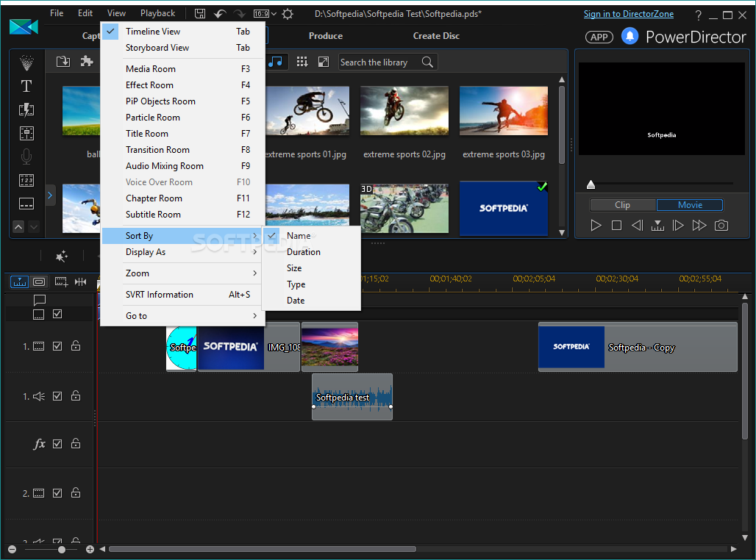Lock audio track 1
This screenshot has height=560, width=756.
tap(76, 395)
